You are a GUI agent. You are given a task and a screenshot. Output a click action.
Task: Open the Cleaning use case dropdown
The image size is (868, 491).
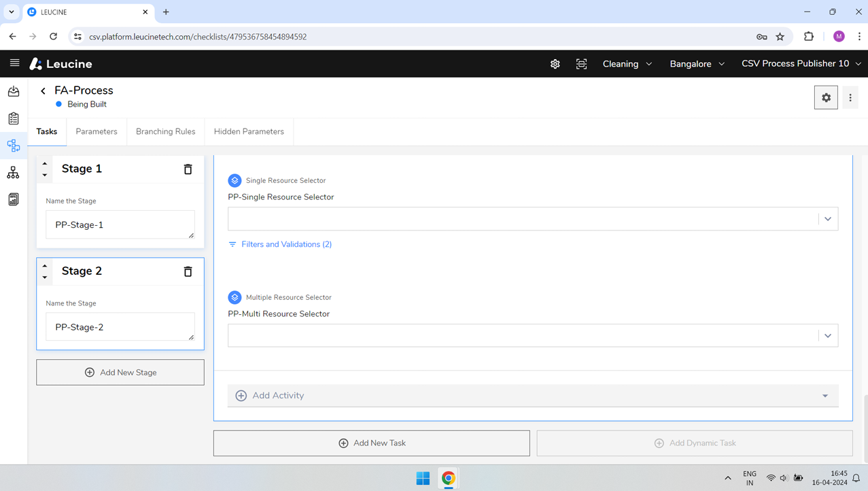point(626,63)
